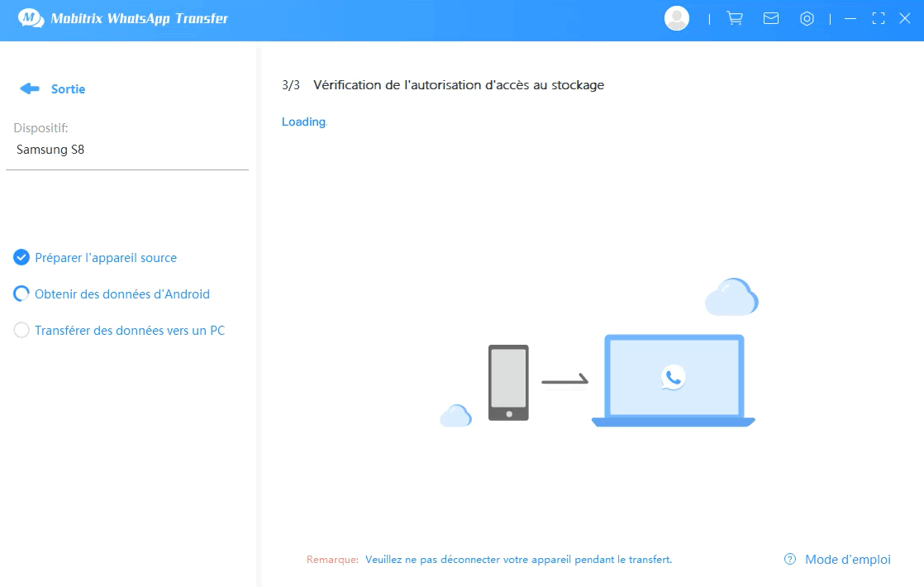
Task: Click the help question mark beside Mode d'emploi
Action: pos(788,559)
